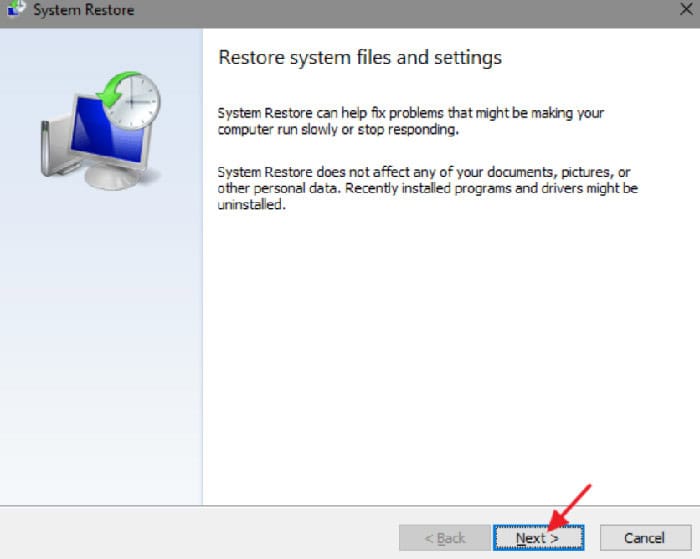700x559 pixels.
Task: Click the System Restore title bar icon
Action: tap(16, 9)
